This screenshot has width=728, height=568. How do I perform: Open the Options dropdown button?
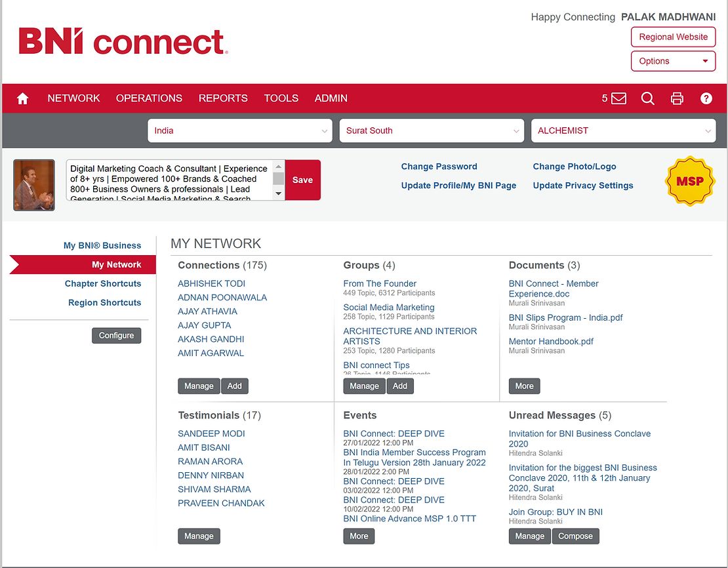(673, 61)
